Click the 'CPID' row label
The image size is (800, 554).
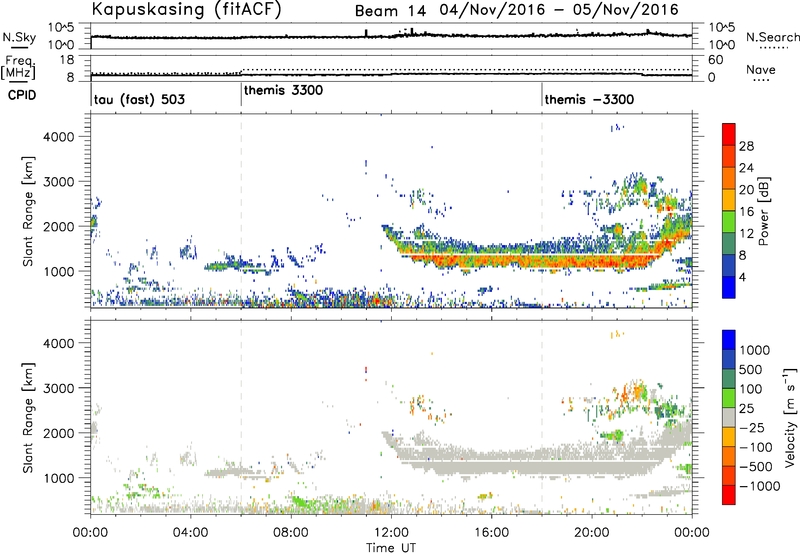click(x=22, y=95)
